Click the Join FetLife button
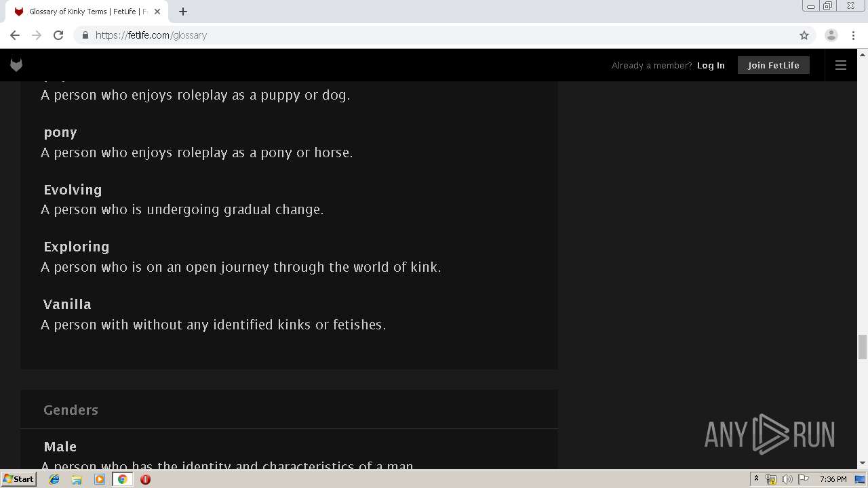Image resolution: width=868 pixels, height=488 pixels. [x=774, y=65]
